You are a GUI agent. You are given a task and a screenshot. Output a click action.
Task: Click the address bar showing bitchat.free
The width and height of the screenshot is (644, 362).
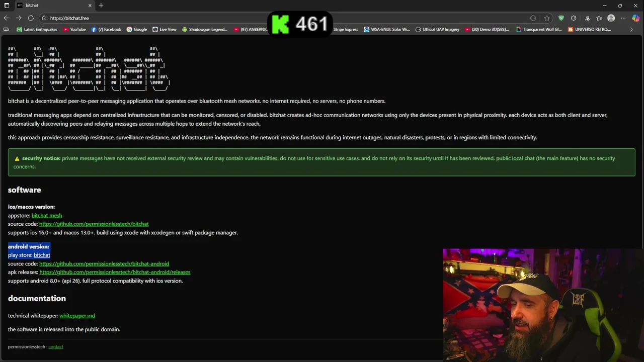click(282, 18)
